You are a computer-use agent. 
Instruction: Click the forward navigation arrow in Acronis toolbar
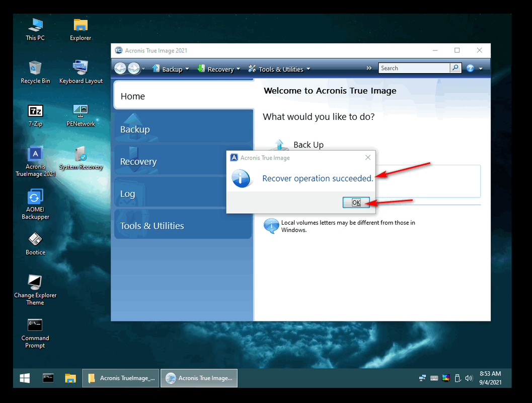(133, 68)
